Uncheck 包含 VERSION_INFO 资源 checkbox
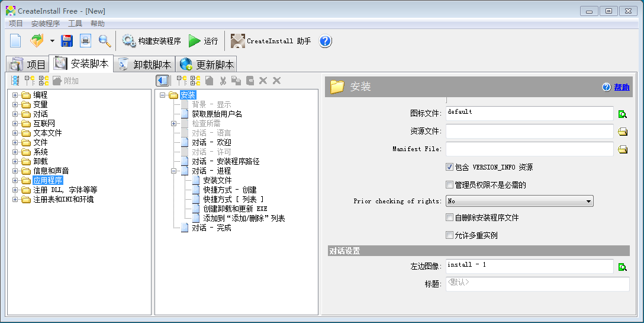 (x=449, y=167)
